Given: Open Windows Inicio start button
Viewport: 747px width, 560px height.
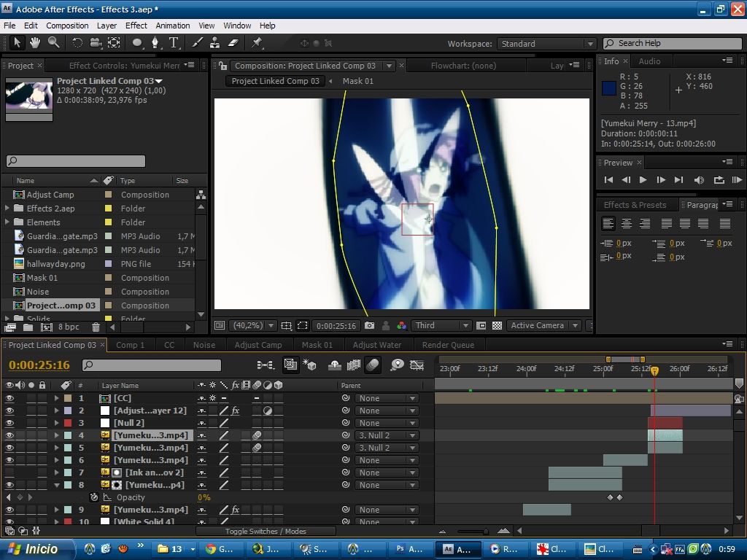Looking at the screenshot, I should coord(37,549).
